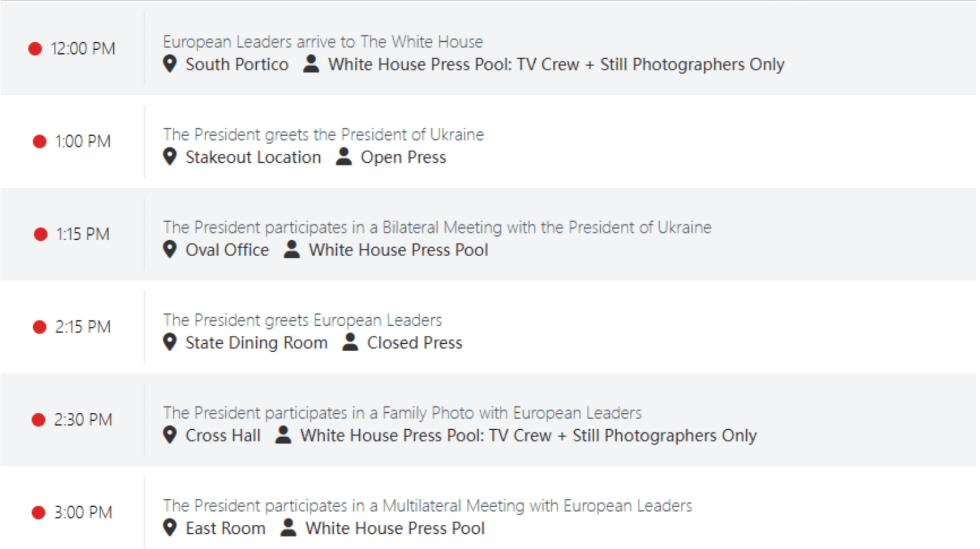Screen dimensions: 980x549
Task: Click the 1:00 PM time label
Action: 83,141
